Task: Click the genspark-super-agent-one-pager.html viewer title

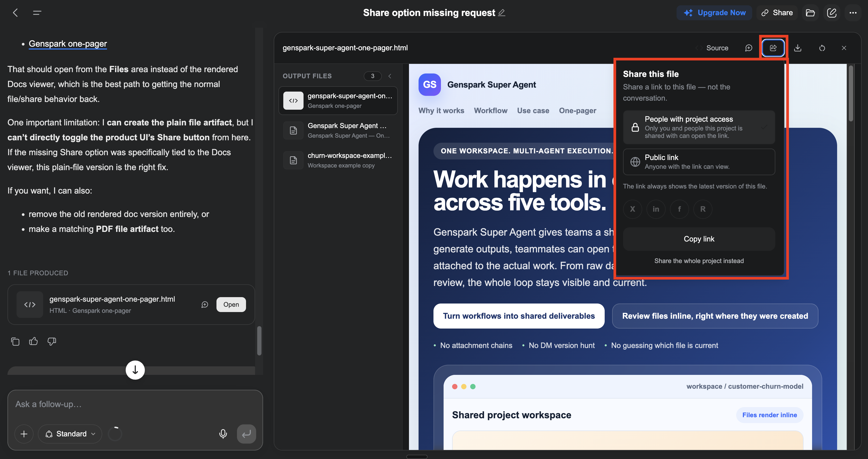Action: pyautogui.click(x=345, y=48)
